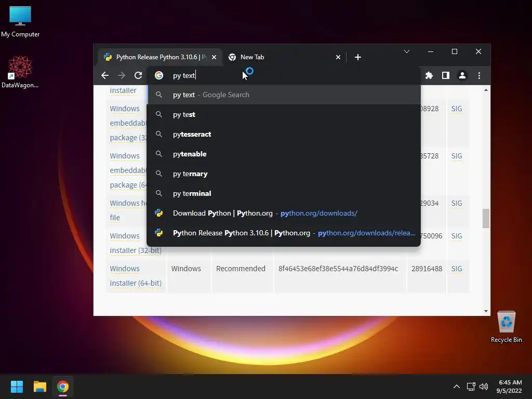The height and width of the screenshot is (399, 532).
Task: Click the address bar with 'py text'
Action: pos(284,75)
